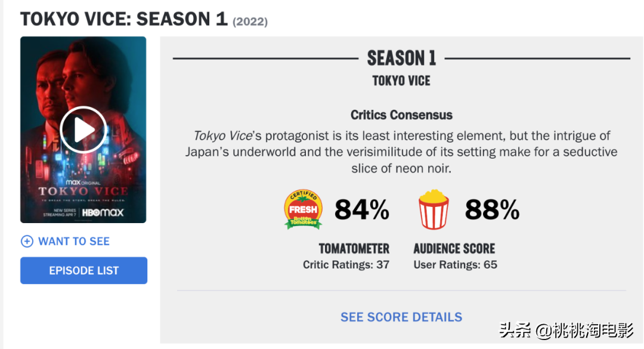Select the Tomatometer label
This screenshot has width=644, height=349.
(x=354, y=249)
